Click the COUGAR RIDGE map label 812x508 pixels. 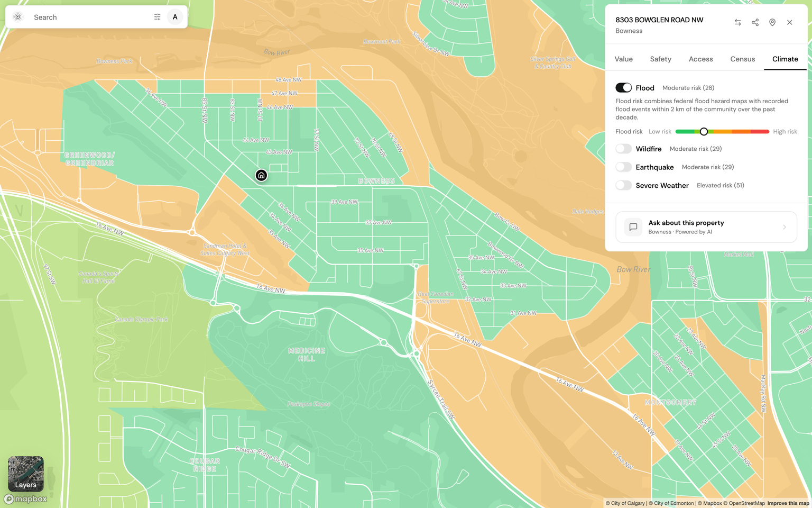205,465
